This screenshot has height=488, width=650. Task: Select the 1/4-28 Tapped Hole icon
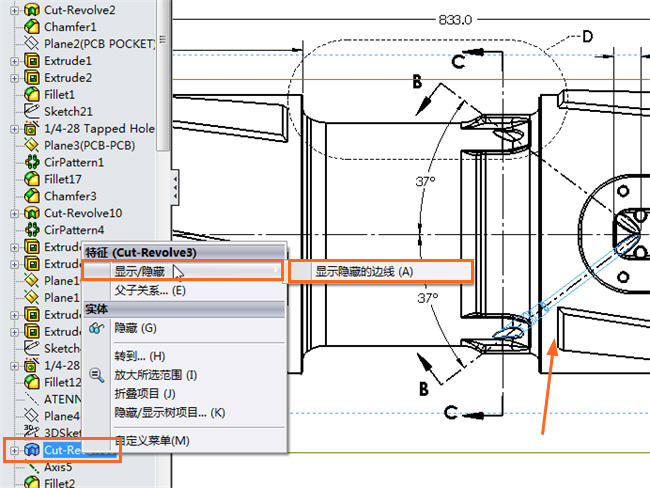point(31,128)
